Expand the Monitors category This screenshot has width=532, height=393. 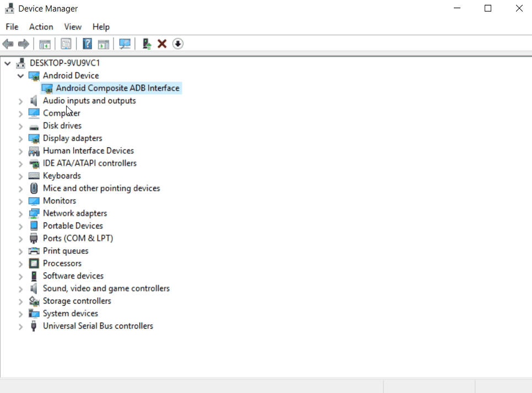pyautogui.click(x=21, y=201)
